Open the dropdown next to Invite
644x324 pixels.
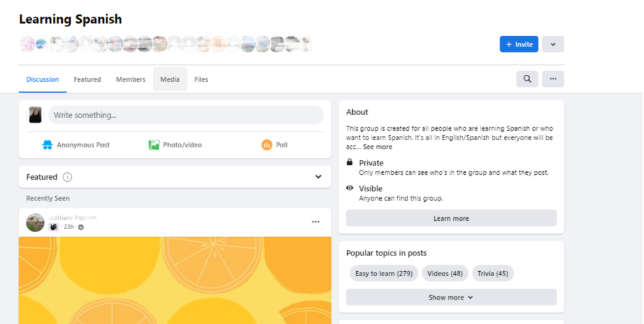point(553,44)
